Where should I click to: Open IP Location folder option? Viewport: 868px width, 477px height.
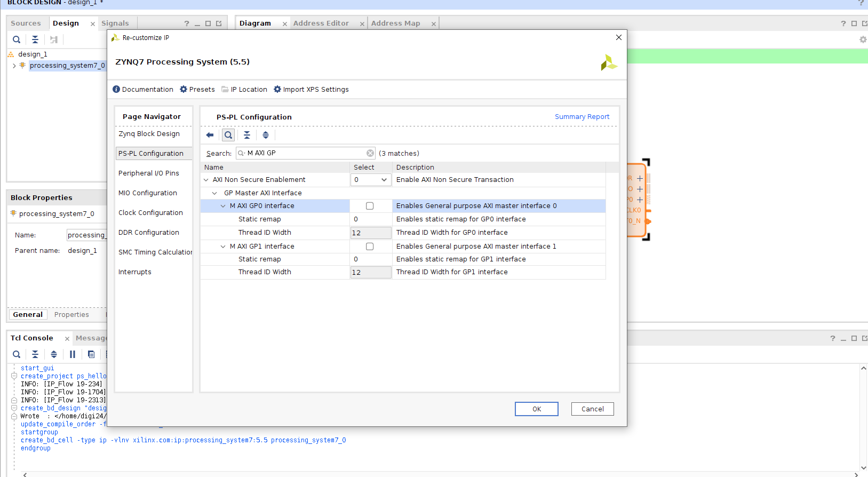244,89
